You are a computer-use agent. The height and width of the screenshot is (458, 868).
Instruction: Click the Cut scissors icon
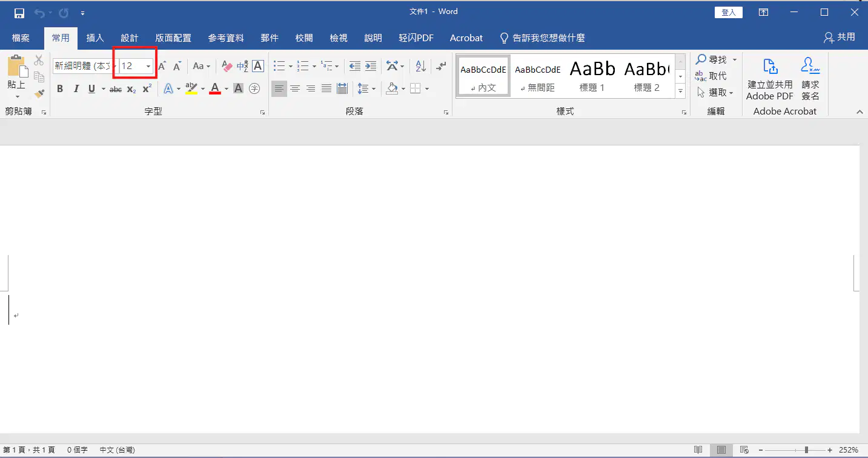(39, 60)
